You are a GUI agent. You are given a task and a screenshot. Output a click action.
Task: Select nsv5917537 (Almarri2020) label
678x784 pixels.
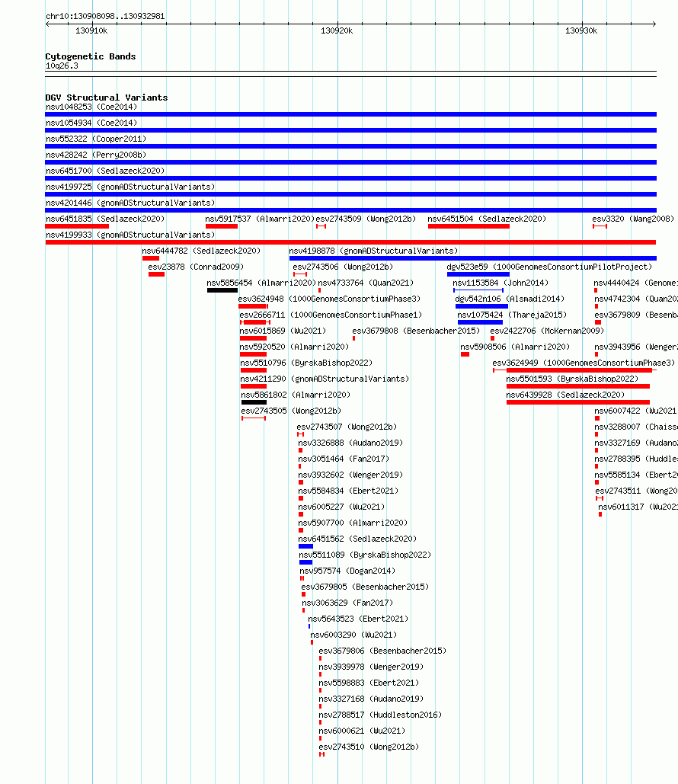260,219
